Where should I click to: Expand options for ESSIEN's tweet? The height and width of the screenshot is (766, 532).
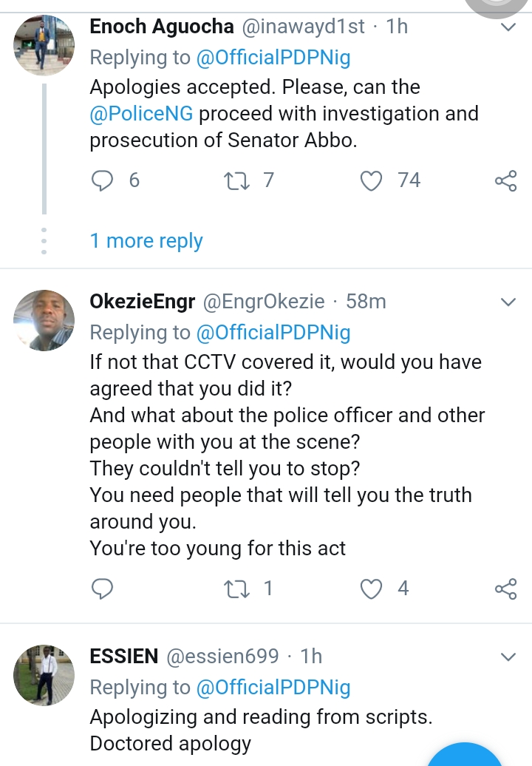click(508, 657)
